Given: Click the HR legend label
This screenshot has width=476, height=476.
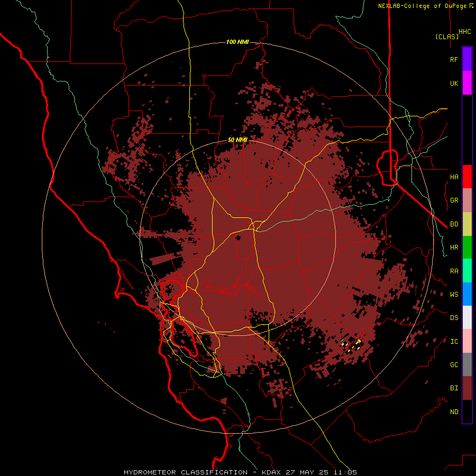Looking at the screenshot, I should pyautogui.click(x=454, y=248).
